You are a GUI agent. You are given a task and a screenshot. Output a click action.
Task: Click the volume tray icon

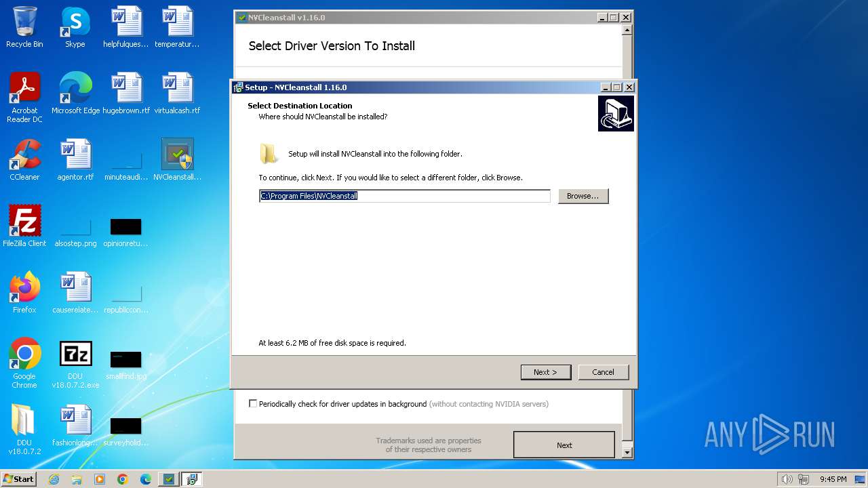point(787,479)
